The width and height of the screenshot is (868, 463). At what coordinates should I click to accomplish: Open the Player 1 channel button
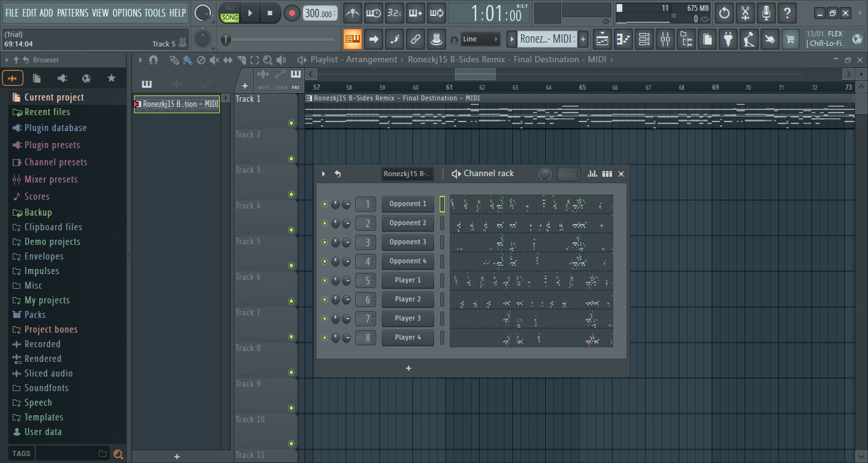tap(408, 280)
